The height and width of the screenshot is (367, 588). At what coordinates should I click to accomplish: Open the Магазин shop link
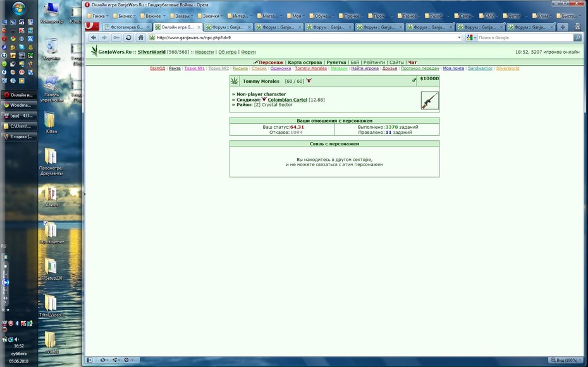(x=339, y=68)
